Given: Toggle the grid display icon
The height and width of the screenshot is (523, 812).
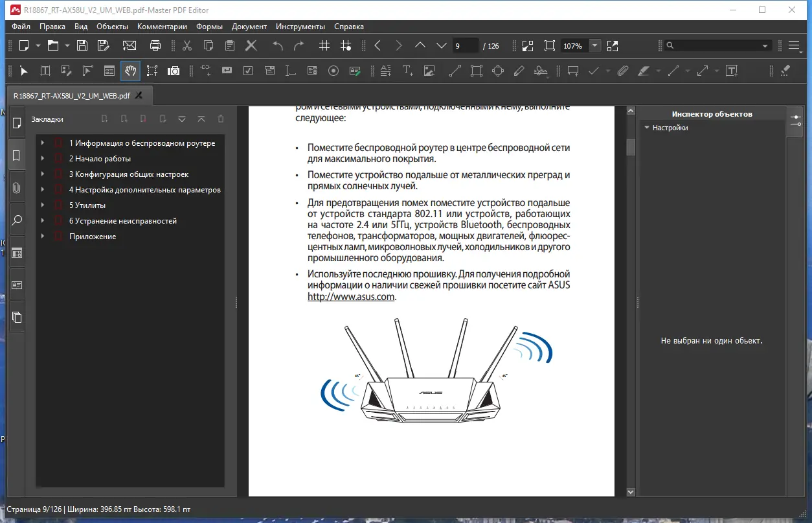Looking at the screenshot, I should (x=325, y=46).
